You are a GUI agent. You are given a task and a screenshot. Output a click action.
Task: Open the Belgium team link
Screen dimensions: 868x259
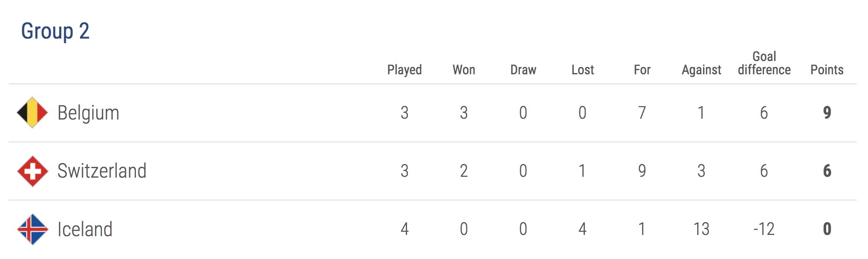[x=88, y=113]
